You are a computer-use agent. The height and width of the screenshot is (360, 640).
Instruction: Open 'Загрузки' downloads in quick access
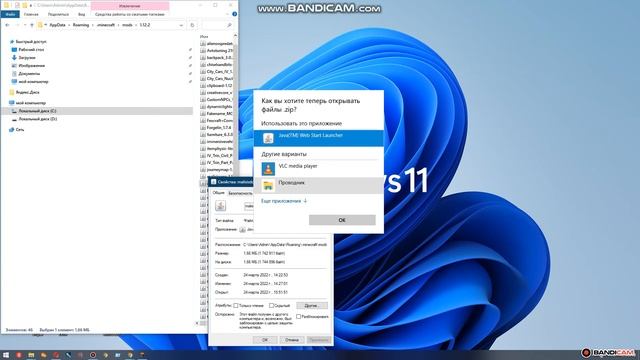click(27, 58)
